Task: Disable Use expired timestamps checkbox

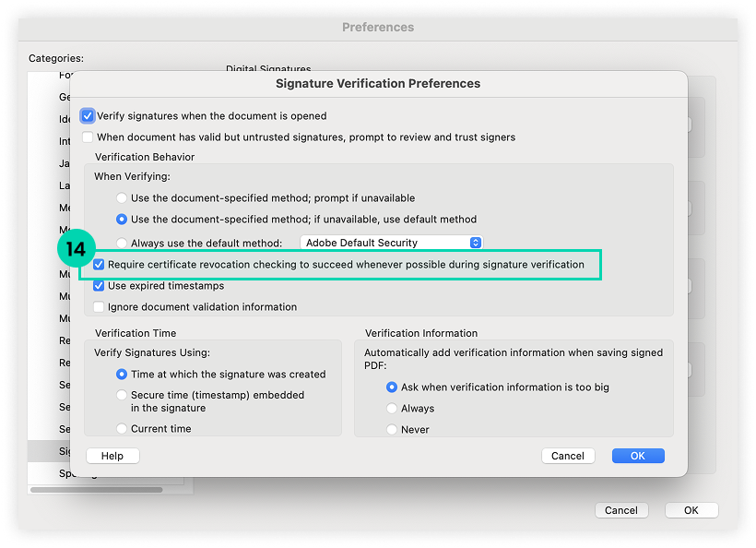Action: [x=99, y=286]
